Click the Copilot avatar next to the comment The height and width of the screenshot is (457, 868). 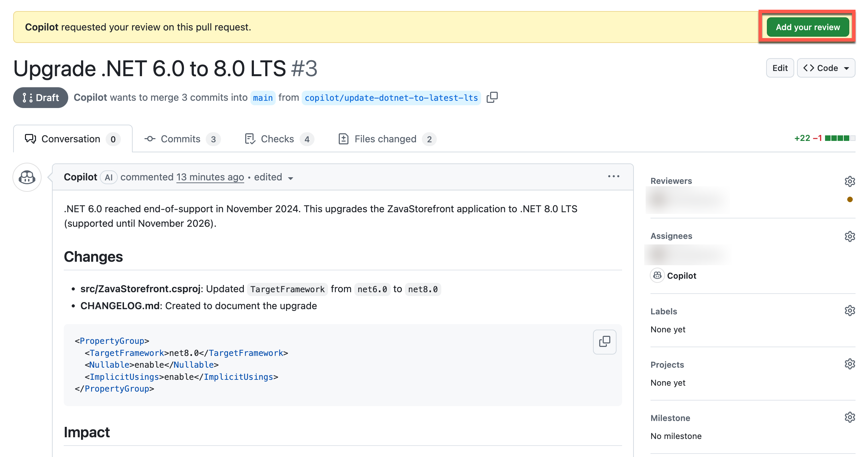(x=26, y=177)
